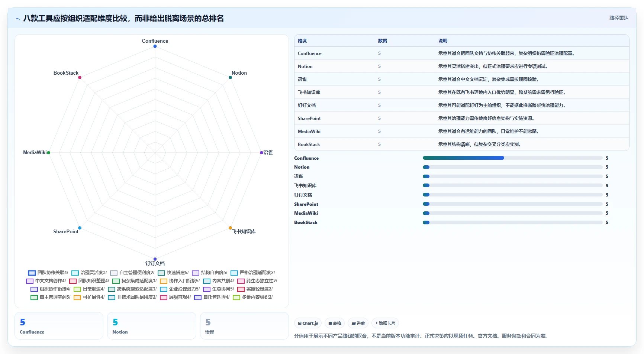644x354 pixels.
Task: Click the small icon left of the title
Action: (x=17, y=19)
